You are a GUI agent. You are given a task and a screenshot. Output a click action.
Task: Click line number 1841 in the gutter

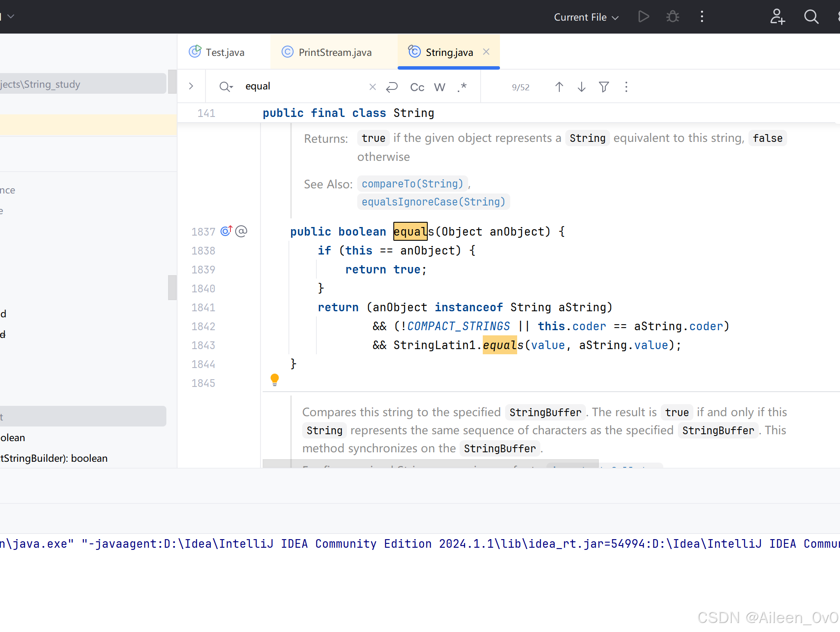(203, 307)
